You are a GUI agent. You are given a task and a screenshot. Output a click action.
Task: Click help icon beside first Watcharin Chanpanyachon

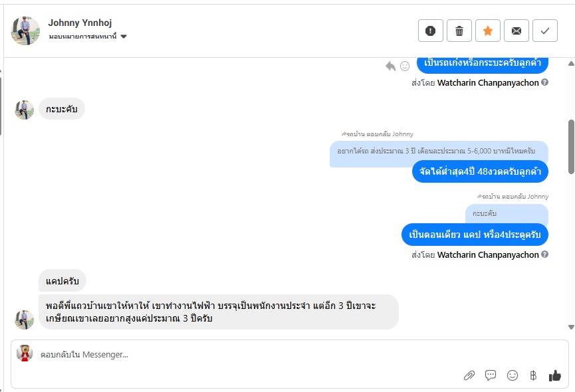[545, 82]
